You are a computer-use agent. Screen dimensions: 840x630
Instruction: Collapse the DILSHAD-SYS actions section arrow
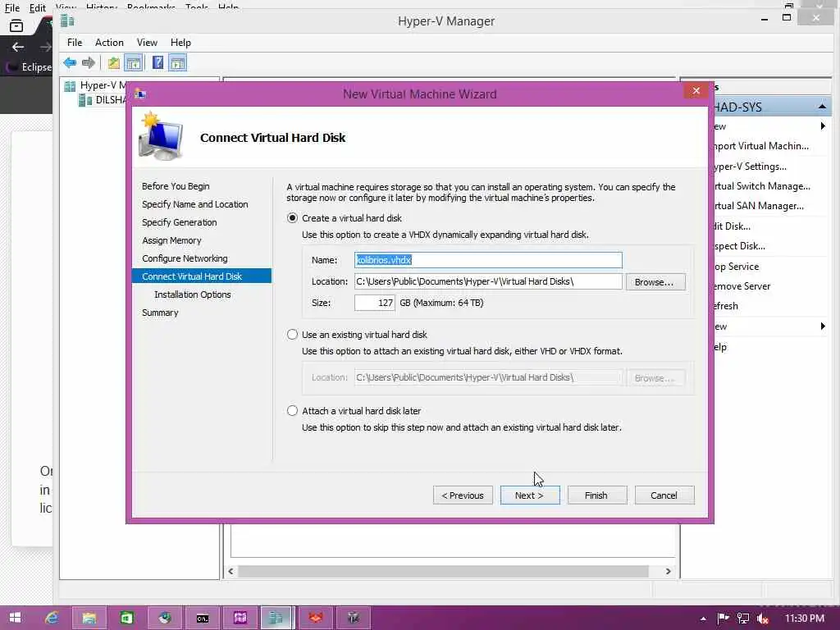click(x=822, y=107)
